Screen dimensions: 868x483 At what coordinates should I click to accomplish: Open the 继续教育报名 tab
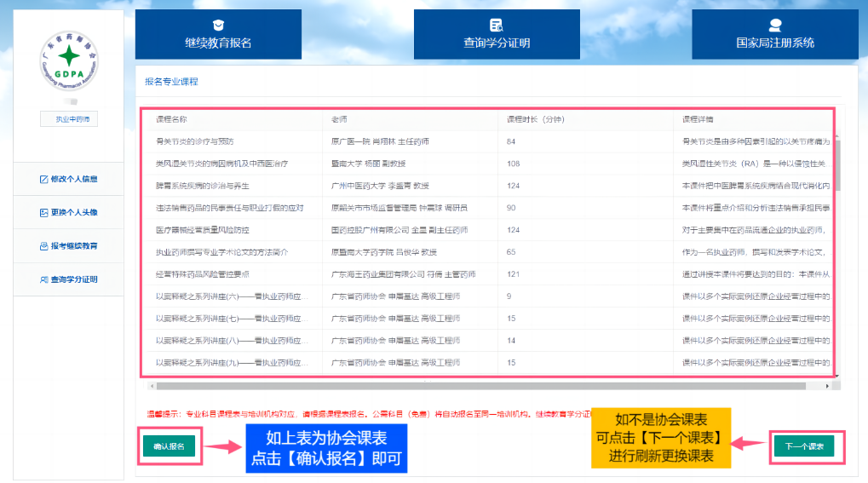tap(218, 35)
